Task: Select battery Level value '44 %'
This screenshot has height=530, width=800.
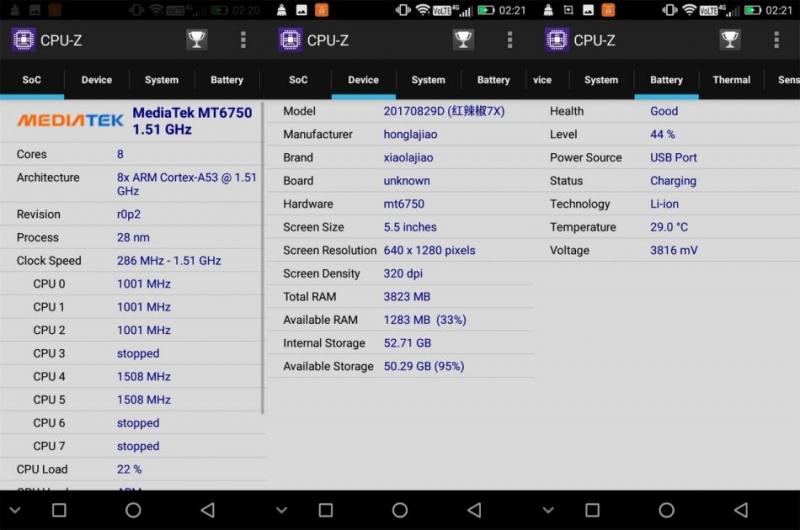Action: click(x=662, y=134)
